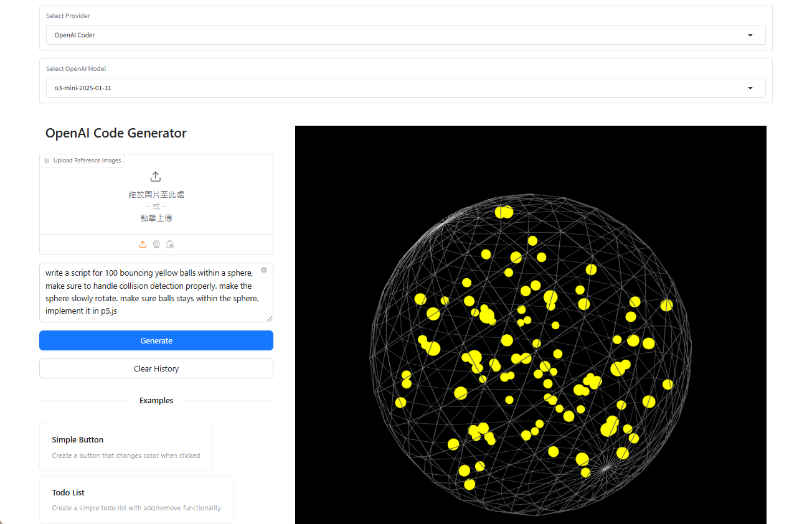Click the Generate button

pos(156,340)
